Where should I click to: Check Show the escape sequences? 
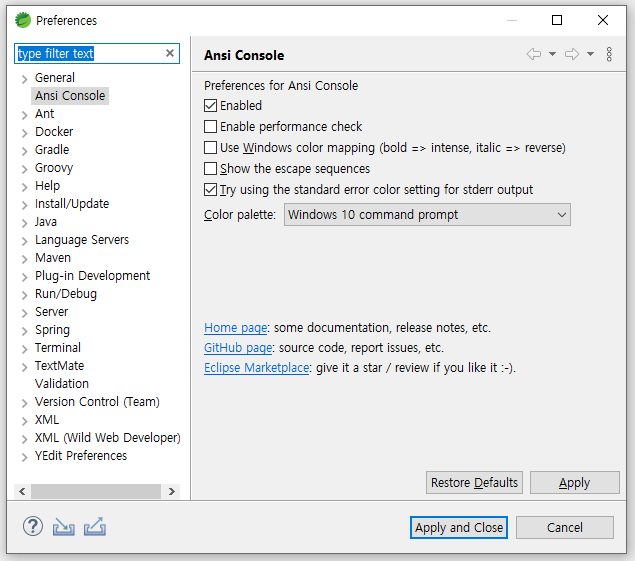pyautogui.click(x=210, y=169)
